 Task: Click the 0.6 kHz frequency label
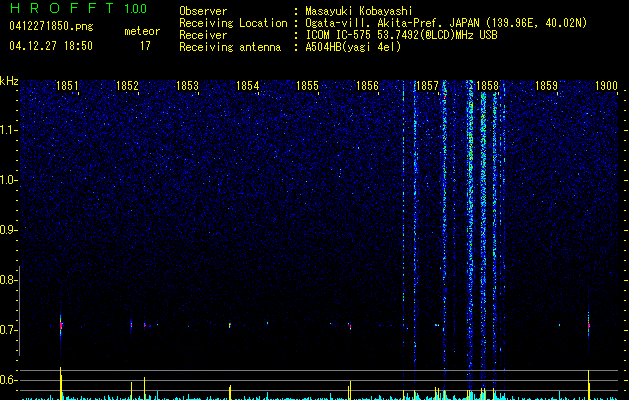tap(7, 380)
